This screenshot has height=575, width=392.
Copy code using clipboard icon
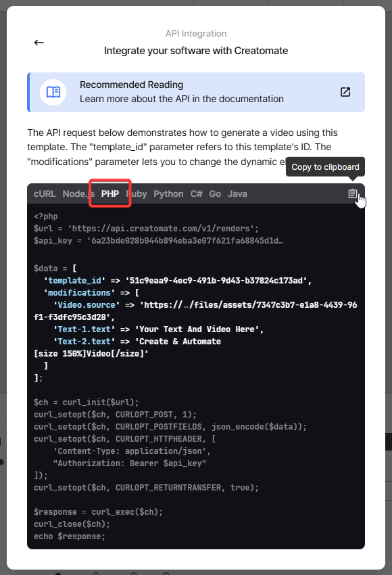352,193
